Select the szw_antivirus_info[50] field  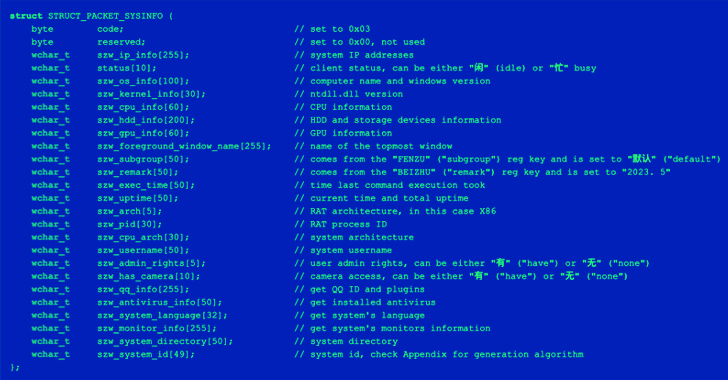pos(160,302)
